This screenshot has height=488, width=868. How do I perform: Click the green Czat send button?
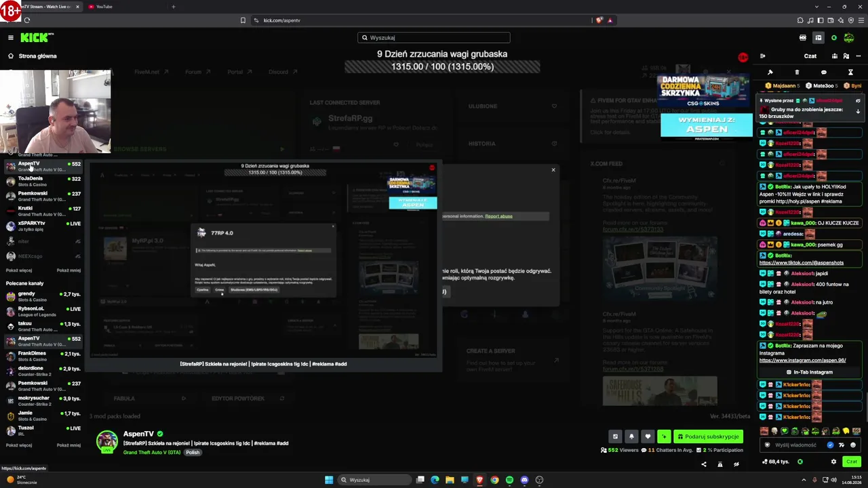coord(852,462)
